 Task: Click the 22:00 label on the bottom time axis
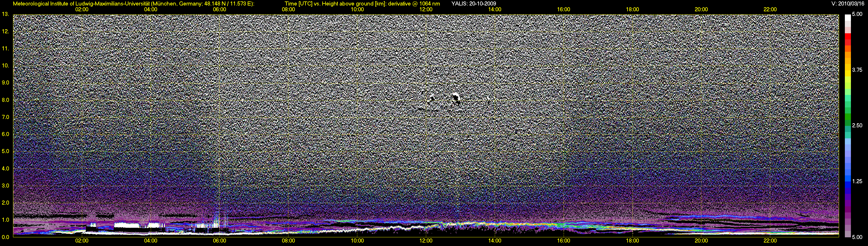point(770,241)
